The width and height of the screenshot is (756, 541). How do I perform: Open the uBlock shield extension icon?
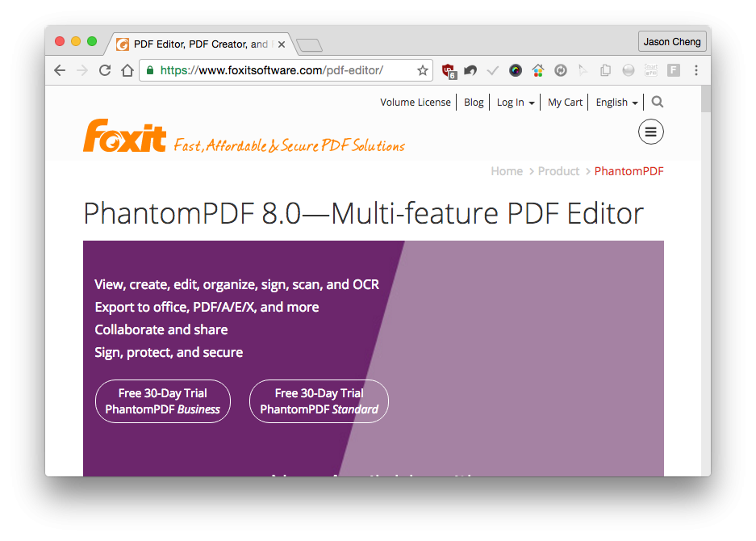[x=449, y=71]
